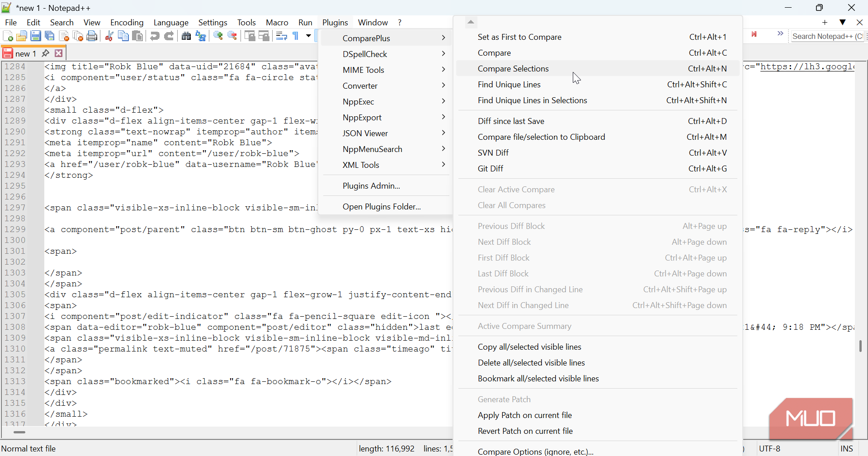The height and width of the screenshot is (456, 868).
Task: Click the Close document toolbar icon
Action: 64,36
